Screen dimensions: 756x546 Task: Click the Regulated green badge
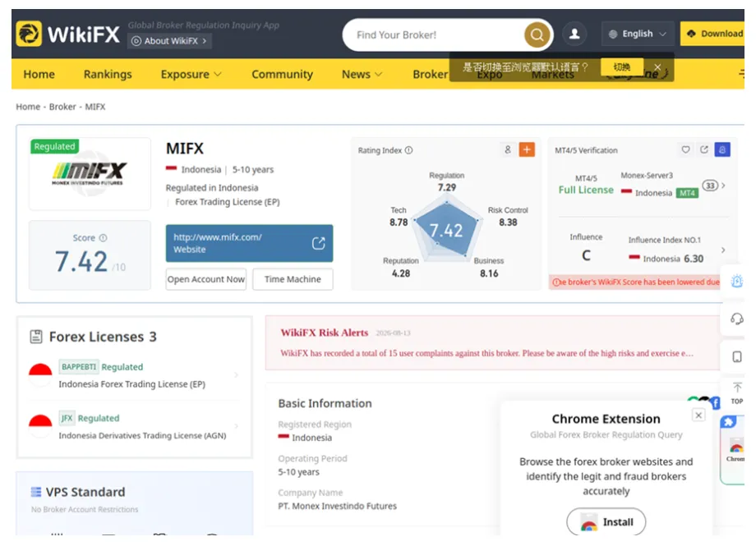click(x=54, y=146)
